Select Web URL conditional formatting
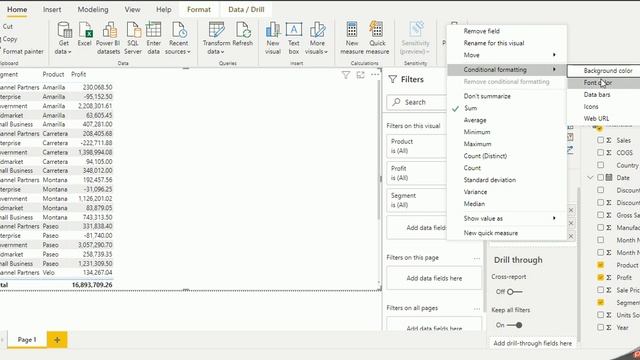The image size is (640, 360). coord(604,118)
